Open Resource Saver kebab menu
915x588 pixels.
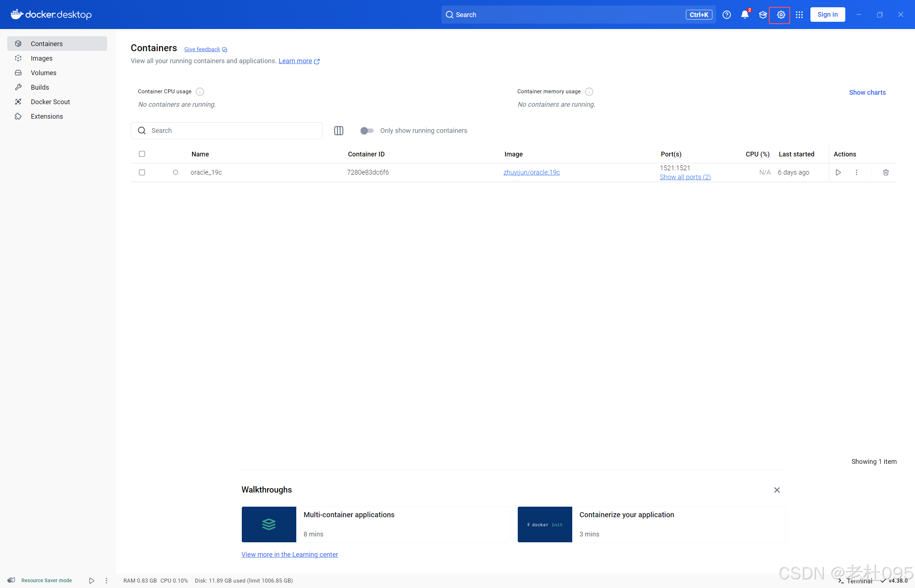(106, 580)
